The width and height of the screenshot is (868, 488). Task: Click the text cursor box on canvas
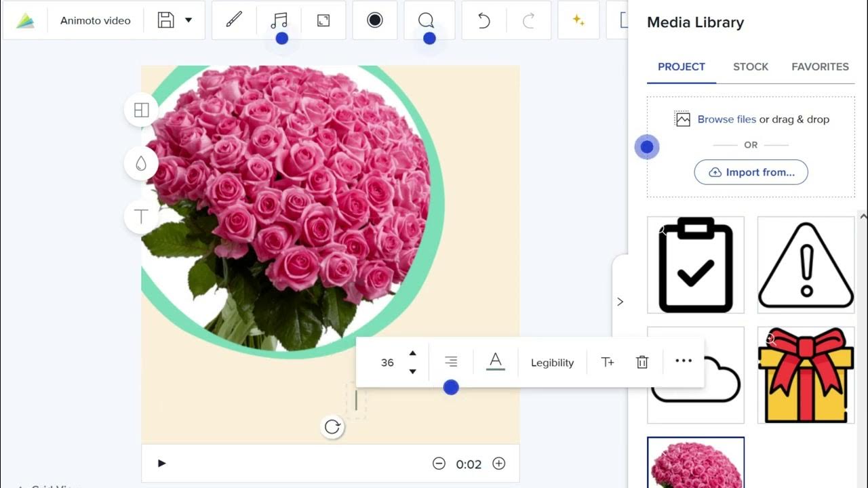[x=356, y=401]
